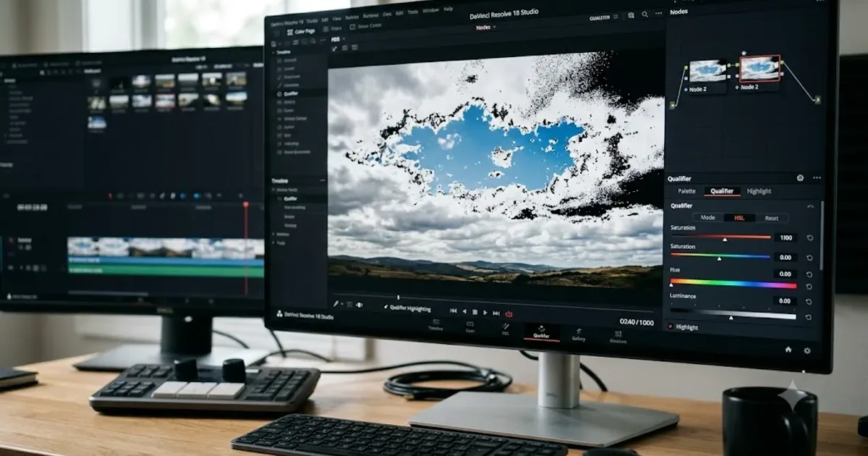
Task: Toggle the red loop playback icon
Action: (509, 314)
